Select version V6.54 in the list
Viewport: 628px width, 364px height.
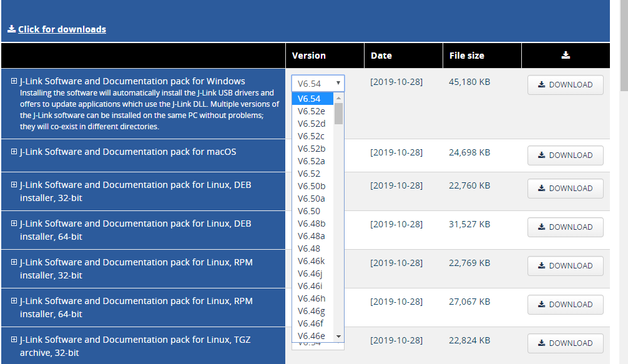tap(313, 99)
